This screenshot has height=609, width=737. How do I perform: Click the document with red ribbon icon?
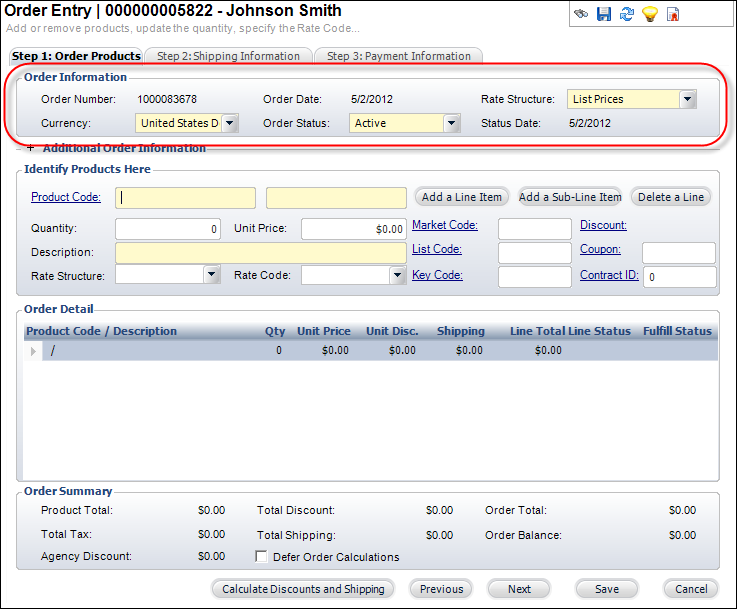(674, 14)
